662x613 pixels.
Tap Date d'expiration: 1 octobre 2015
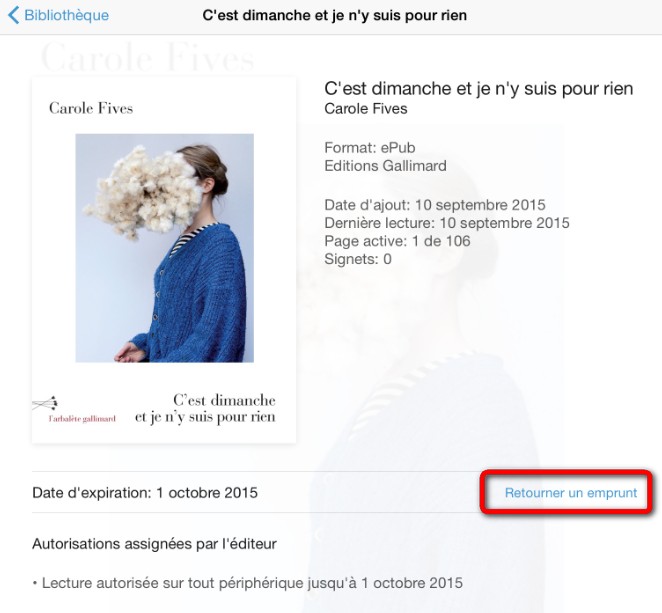[x=145, y=493]
